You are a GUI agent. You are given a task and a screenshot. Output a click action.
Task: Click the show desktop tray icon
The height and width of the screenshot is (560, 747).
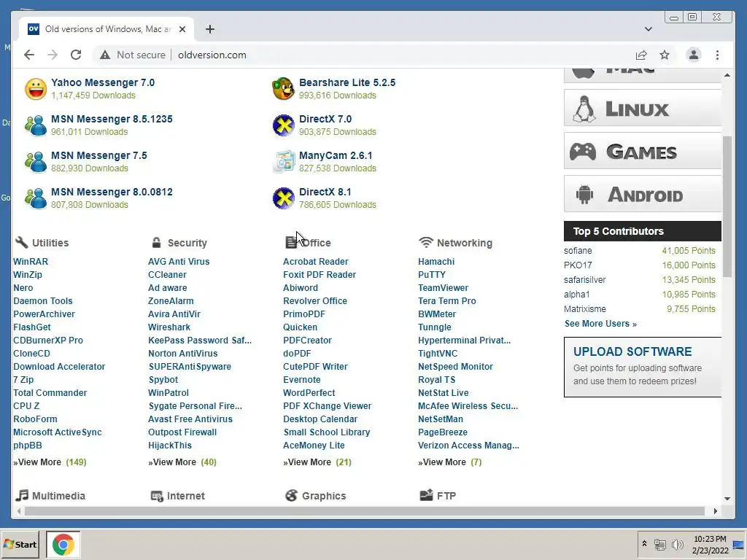tap(739, 544)
